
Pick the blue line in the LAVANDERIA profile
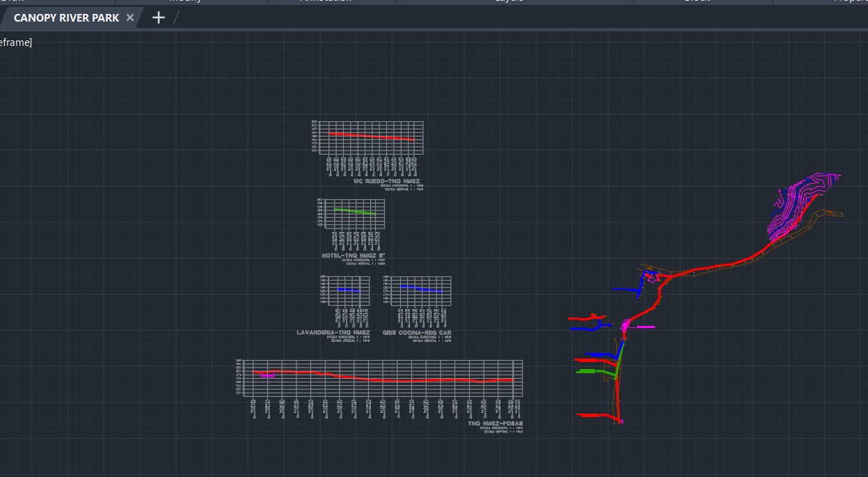coord(349,290)
